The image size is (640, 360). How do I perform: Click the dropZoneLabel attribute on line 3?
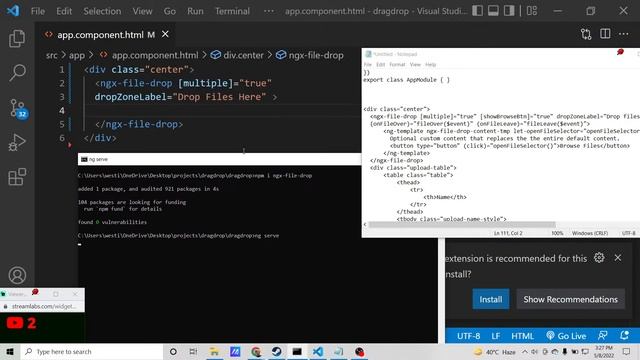click(x=131, y=97)
